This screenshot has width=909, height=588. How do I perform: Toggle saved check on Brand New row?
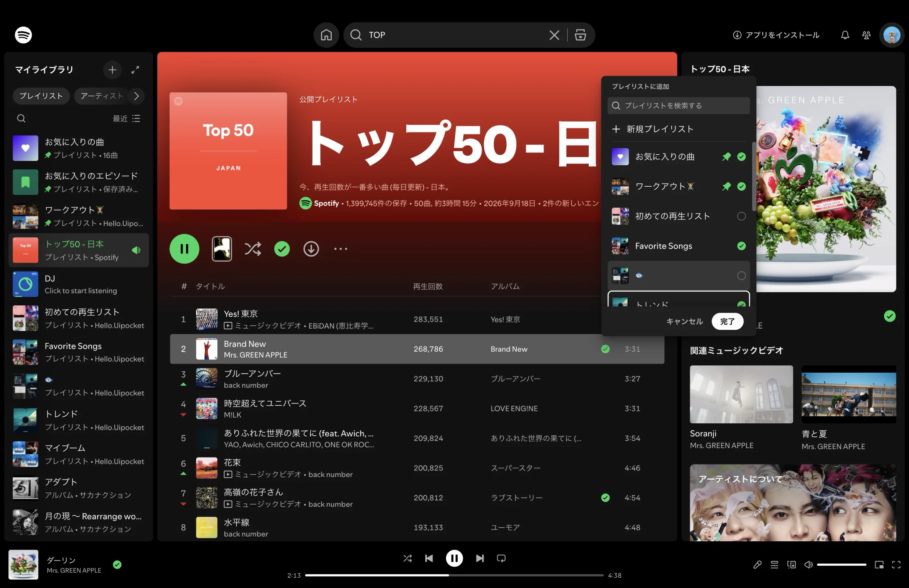pos(605,349)
